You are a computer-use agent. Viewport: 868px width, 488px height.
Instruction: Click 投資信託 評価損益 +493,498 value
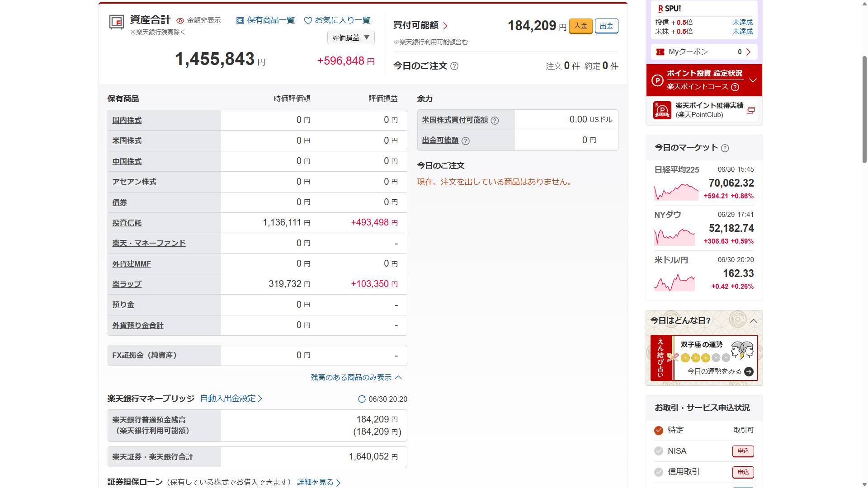pyautogui.click(x=374, y=222)
